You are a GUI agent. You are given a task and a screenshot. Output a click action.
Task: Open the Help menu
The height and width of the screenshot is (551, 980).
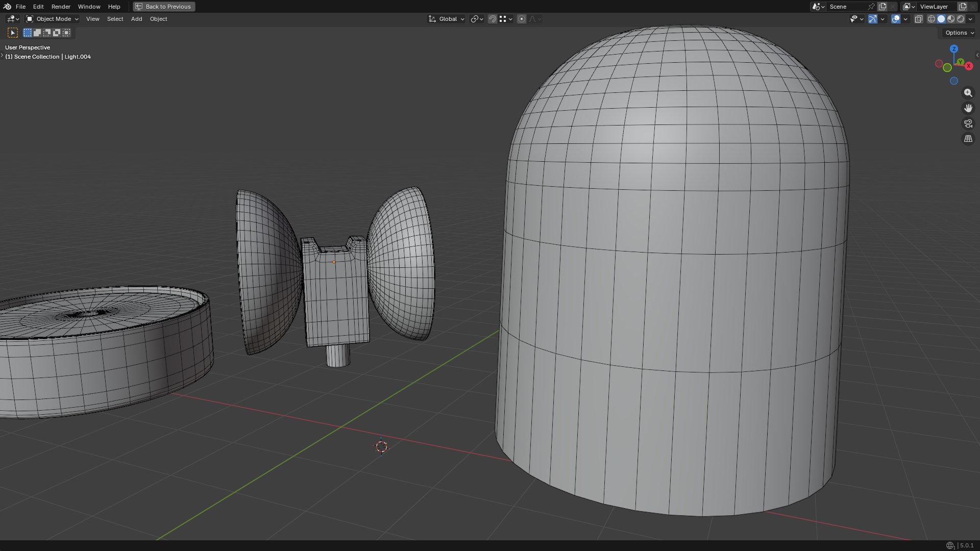click(114, 7)
